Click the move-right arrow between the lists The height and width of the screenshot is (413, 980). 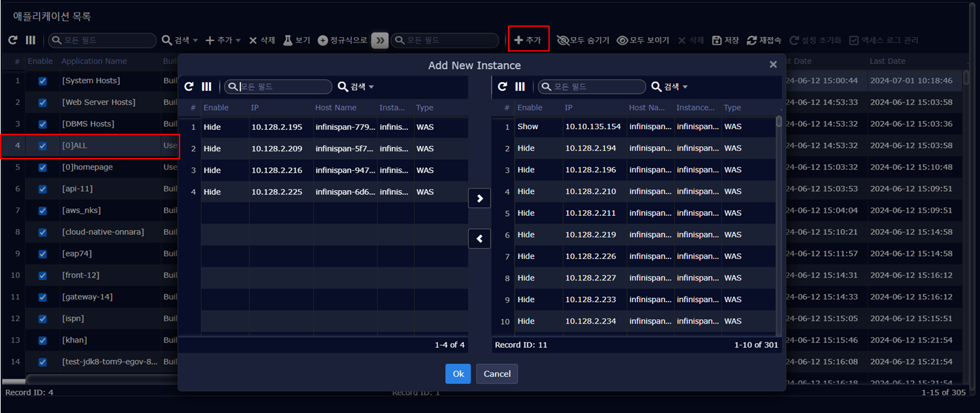(x=479, y=198)
